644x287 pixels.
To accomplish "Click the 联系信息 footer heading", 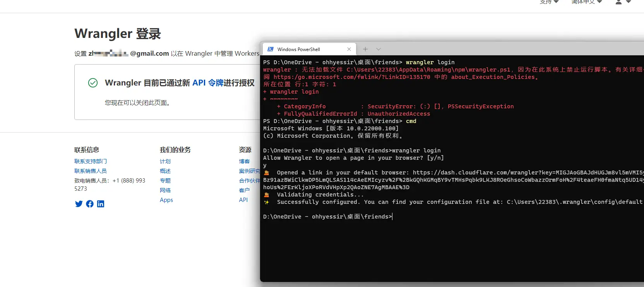I will [87, 150].
